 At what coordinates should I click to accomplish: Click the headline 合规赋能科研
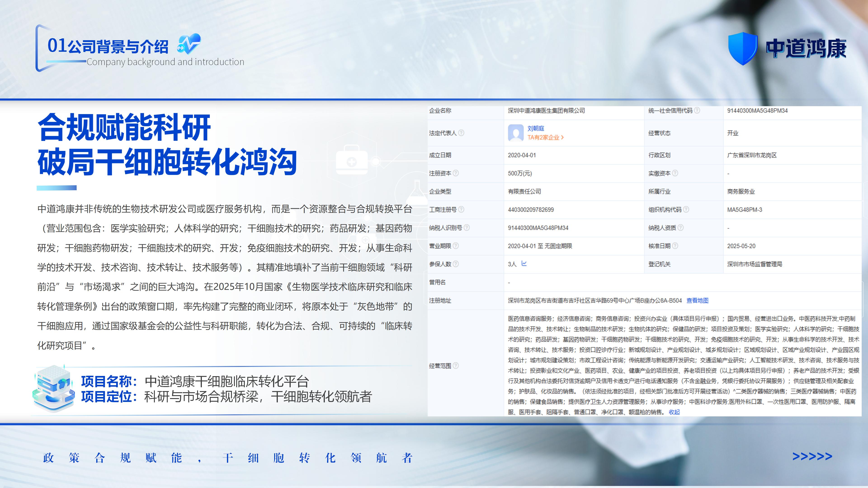124,127
